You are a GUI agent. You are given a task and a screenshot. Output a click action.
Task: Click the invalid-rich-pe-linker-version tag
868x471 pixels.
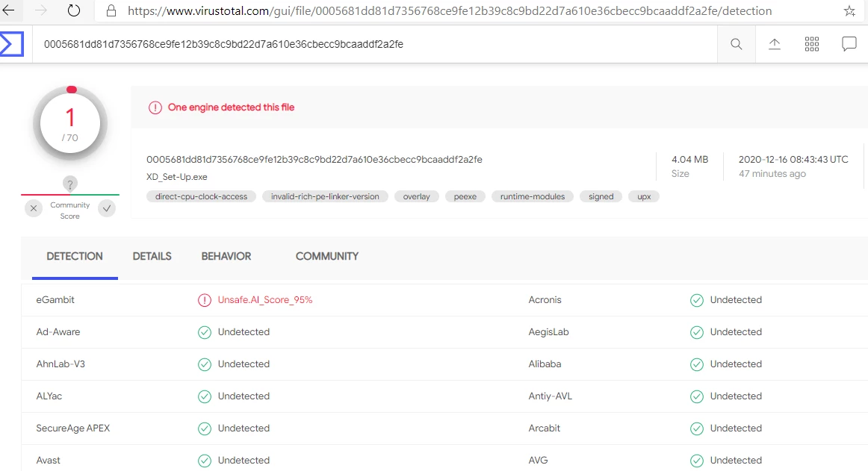pos(325,196)
